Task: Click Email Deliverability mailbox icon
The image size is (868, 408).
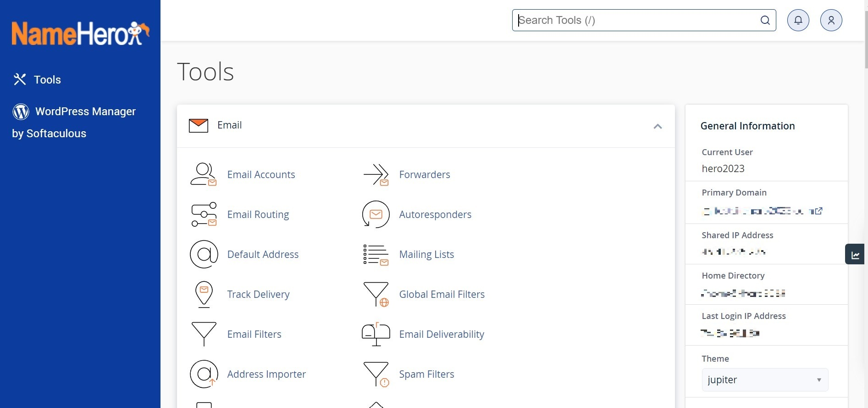Action: [x=376, y=334]
